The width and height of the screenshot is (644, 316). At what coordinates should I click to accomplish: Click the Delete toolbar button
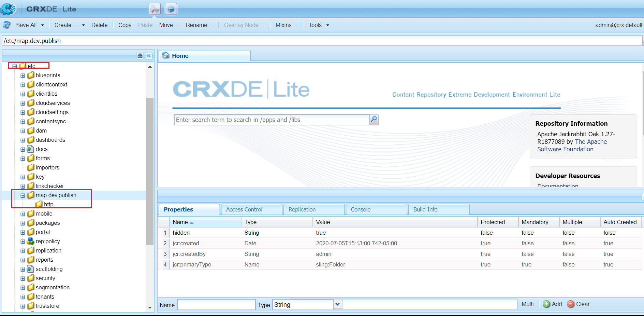pyautogui.click(x=99, y=25)
